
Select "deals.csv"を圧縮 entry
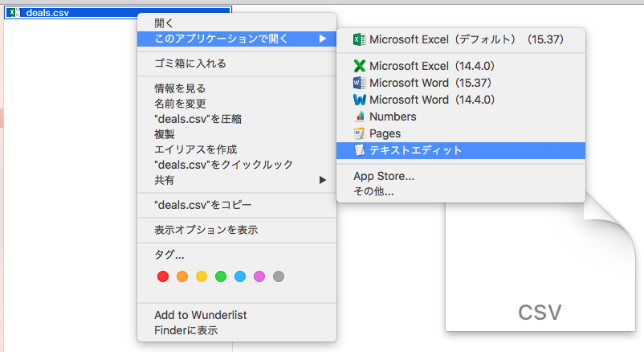(x=237, y=119)
